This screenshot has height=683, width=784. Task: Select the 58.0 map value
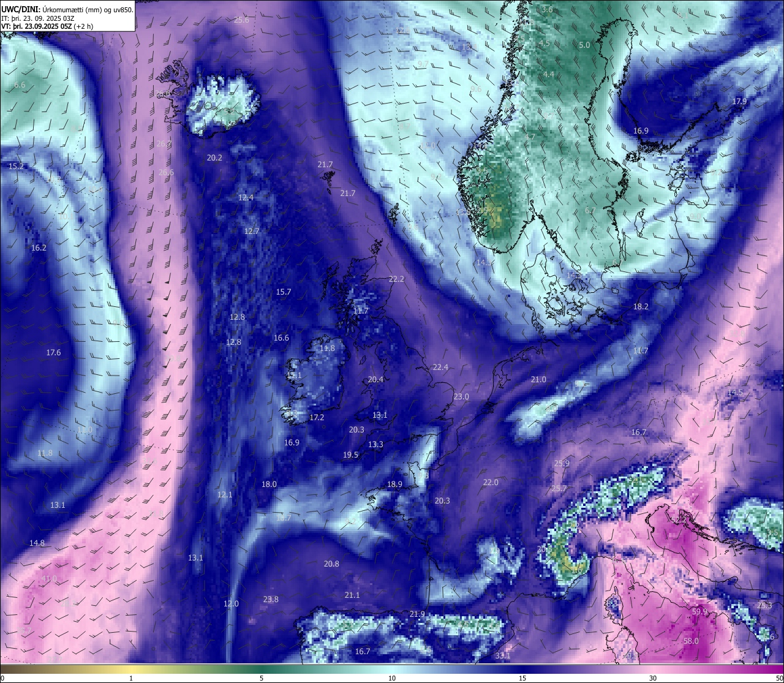coord(691,641)
